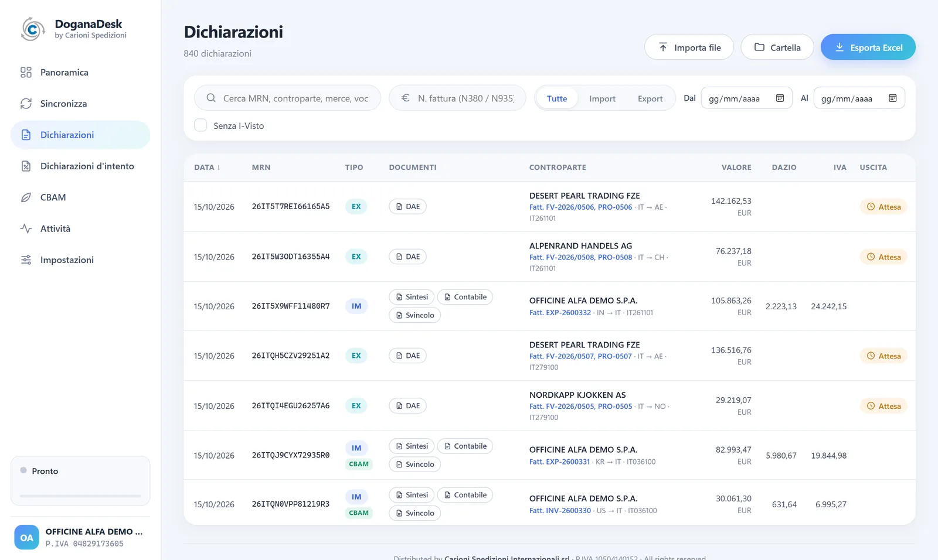The height and width of the screenshot is (560, 938).
Task: Click the invoice link Fatt. FV-2026/0506, PRO-0506
Action: click(580, 207)
